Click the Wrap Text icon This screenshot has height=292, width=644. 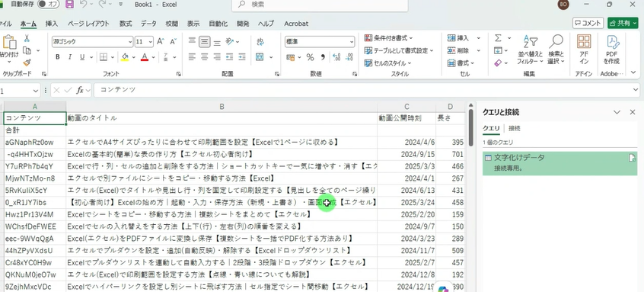(x=260, y=41)
